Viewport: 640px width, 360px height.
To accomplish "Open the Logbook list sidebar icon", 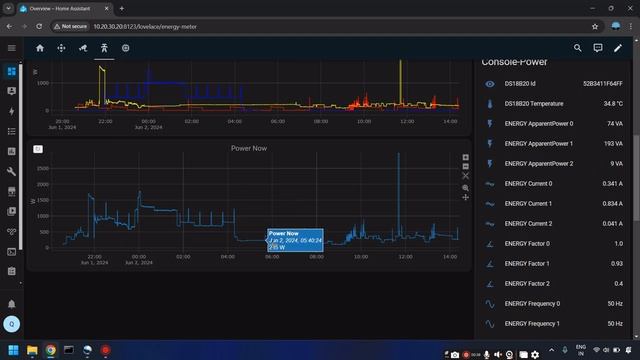I will tap(11, 131).
